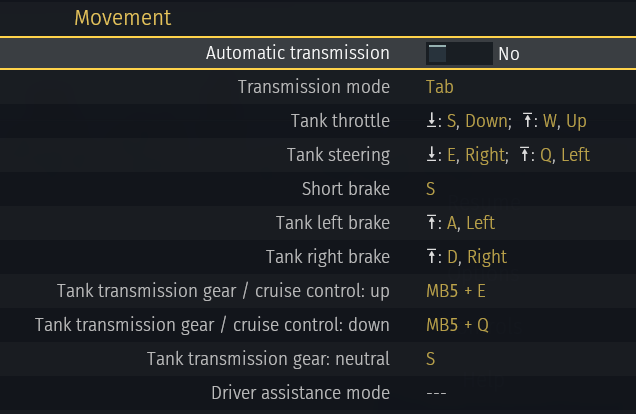Click the No value beside the toggle
The image size is (636, 414).
click(x=508, y=54)
